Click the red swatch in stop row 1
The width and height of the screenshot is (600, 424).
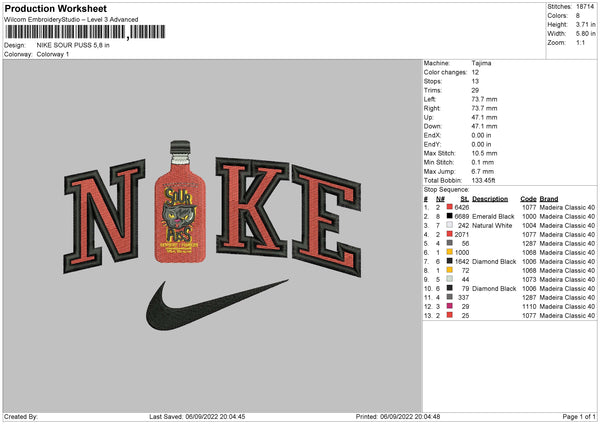coord(450,207)
